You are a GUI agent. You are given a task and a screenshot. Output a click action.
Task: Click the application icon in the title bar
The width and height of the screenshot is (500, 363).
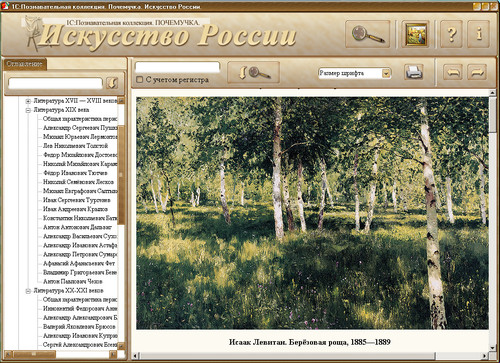coord(5,6)
